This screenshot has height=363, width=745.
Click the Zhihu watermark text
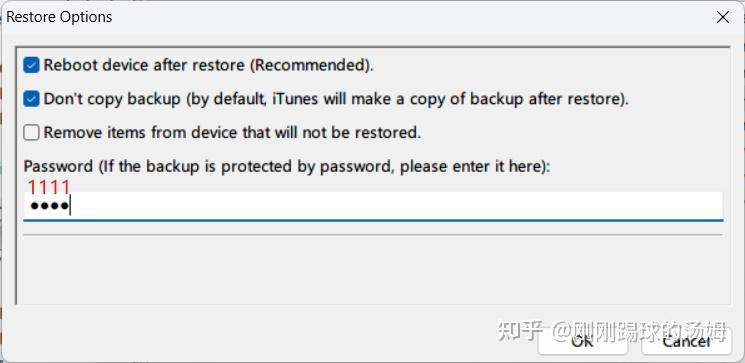tap(612, 332)
